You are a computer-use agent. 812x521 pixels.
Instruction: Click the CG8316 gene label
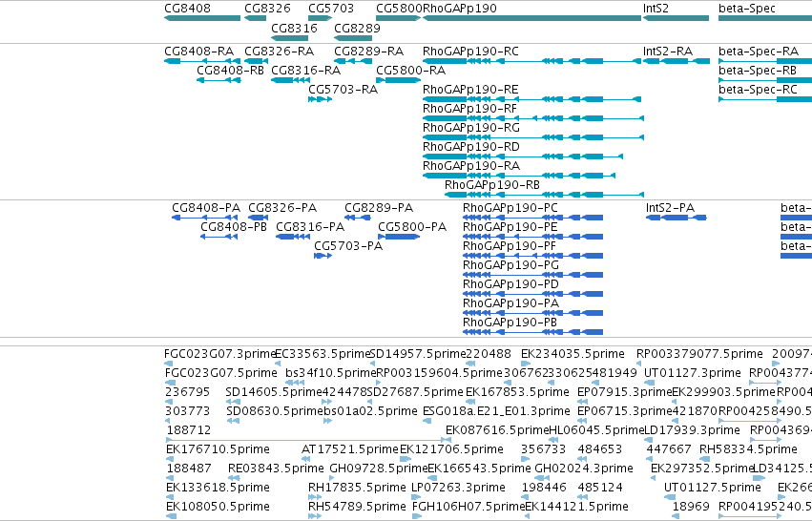tap(294, 28)
